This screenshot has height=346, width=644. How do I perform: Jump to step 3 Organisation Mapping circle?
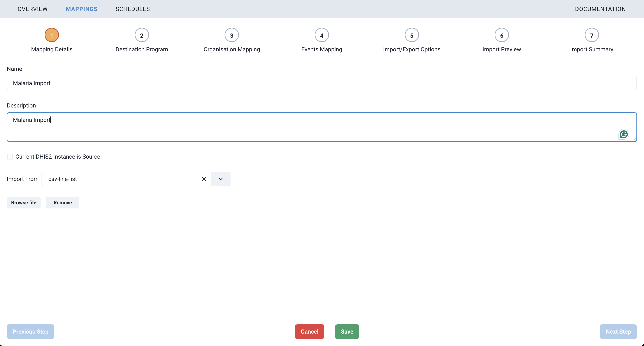(x=232, y=35)
